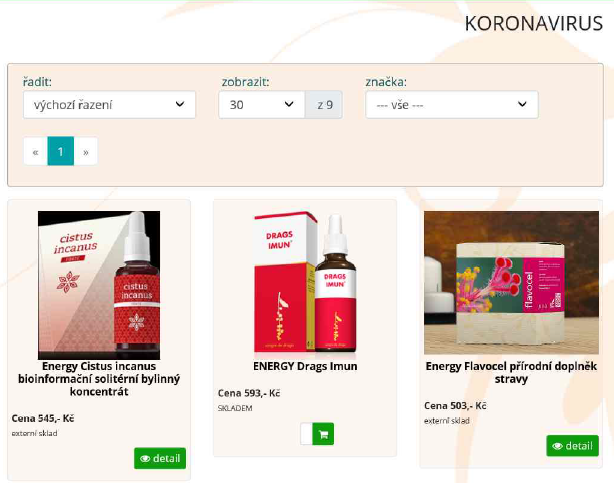
Task: Click the eye icon on Cistus incanus detail
Action: pyautogui.click(x=145, y=458)
